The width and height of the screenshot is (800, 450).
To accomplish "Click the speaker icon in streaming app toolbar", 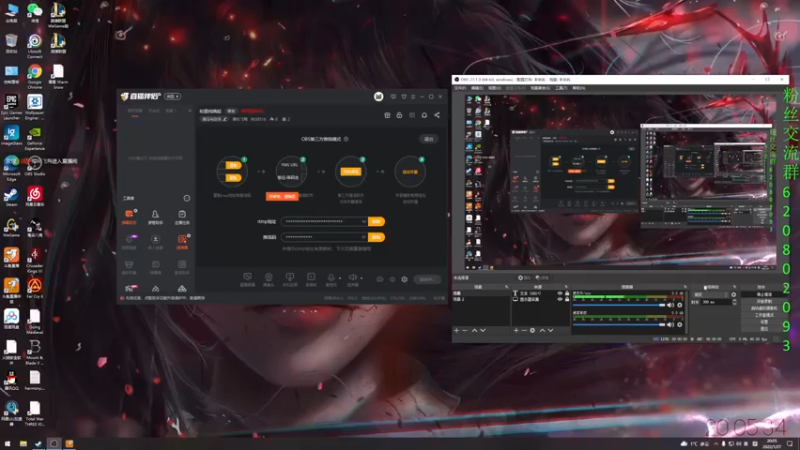I will [x=353, y=277].
